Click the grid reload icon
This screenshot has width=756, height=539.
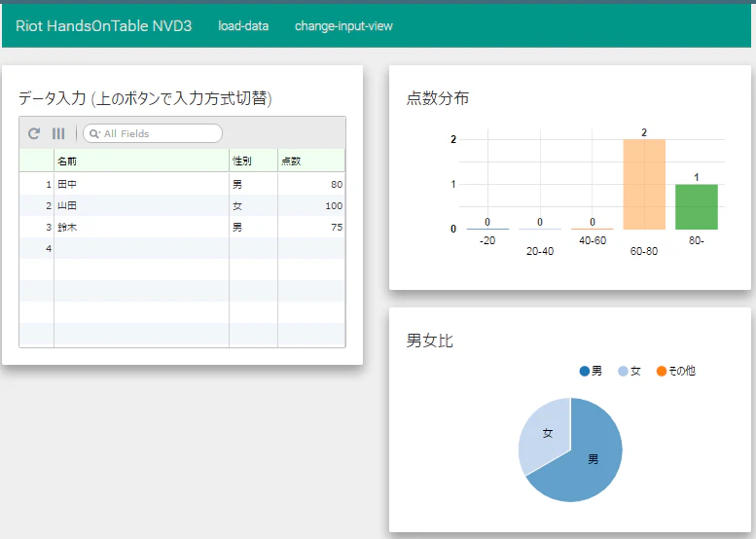[x=34, y=133]
